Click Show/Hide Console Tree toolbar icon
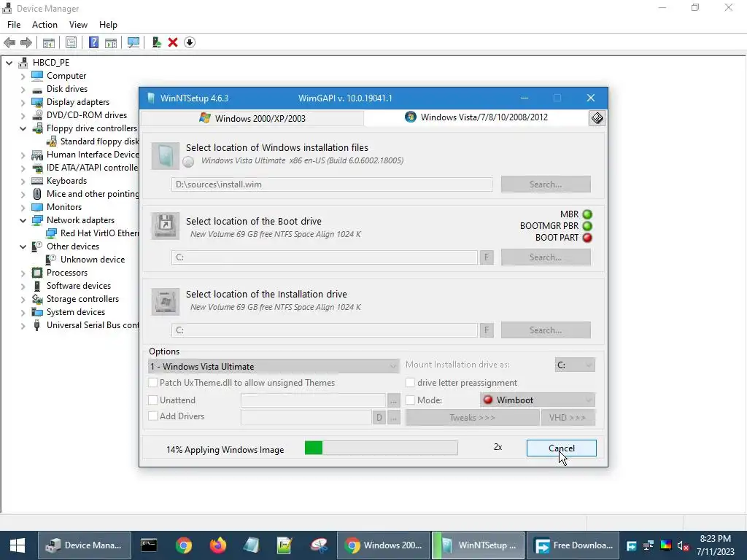The height and width of the screenshot is (560, 747). (x=49, y=42)
